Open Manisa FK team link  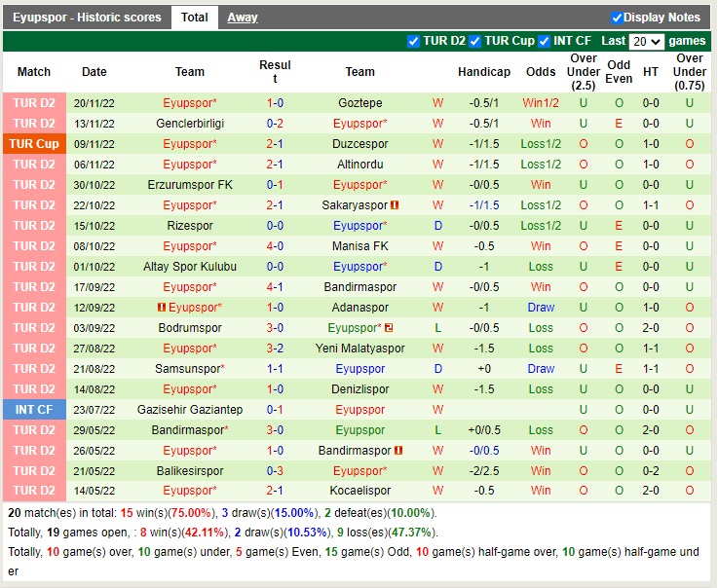click(x=359, y=246)
